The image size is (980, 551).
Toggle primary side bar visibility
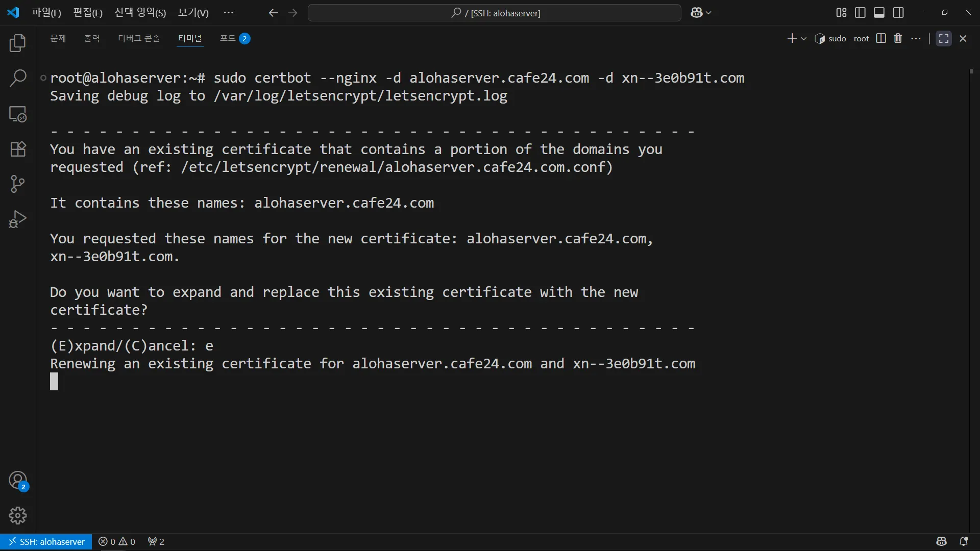click(860, 13)
